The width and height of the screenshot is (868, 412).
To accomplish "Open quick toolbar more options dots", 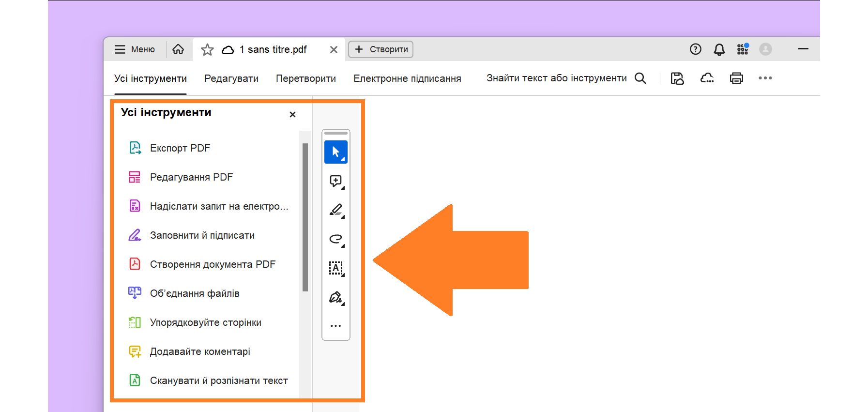I will tap(336, 326).
